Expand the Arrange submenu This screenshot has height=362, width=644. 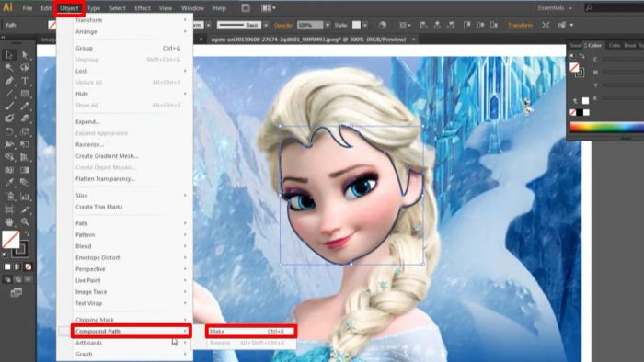(131, 31)
